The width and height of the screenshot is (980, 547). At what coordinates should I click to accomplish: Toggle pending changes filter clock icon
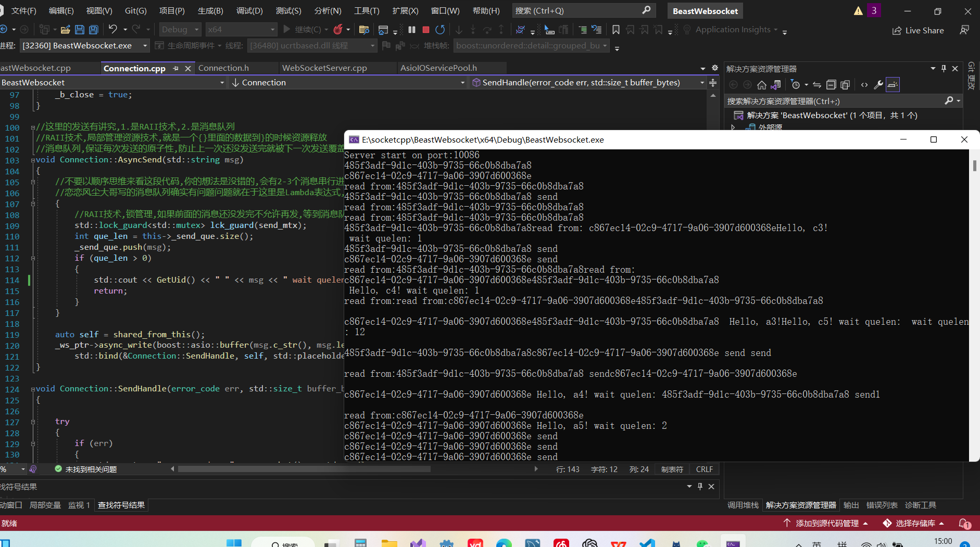click(795, 85)
